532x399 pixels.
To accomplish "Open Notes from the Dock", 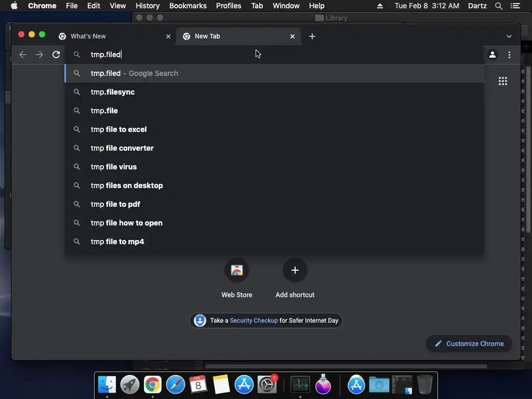I will pos(221,385).
